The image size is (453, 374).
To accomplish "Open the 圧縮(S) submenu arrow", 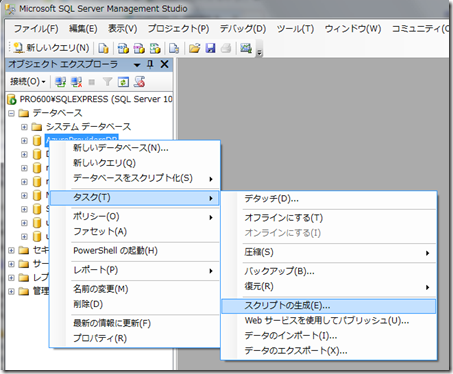I will (x=427, y=253).
